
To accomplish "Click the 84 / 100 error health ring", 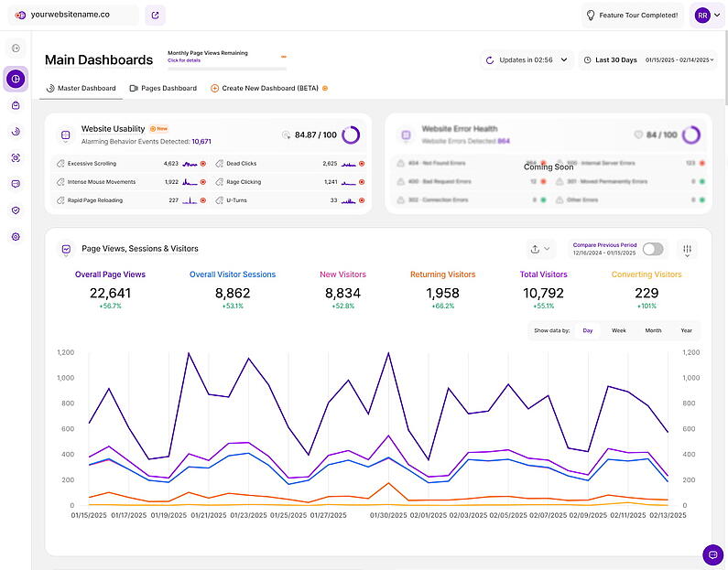I will [x=691, y=135].
